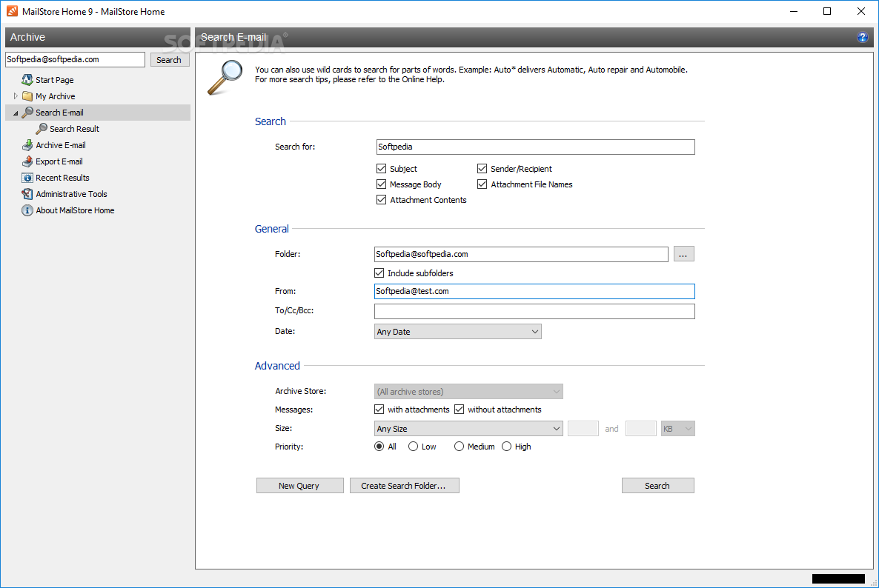Open the Size dropdown showing Any Size
This screenshot has width=879, height=588.
pyautogui.click(x=468, y=428)
